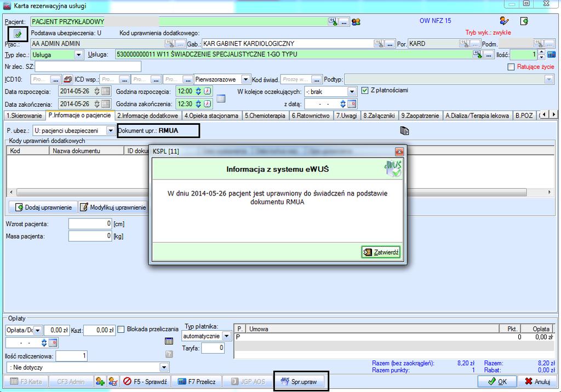
Task: Click the documents icon right of Dokument upr.
Action: 404,130
